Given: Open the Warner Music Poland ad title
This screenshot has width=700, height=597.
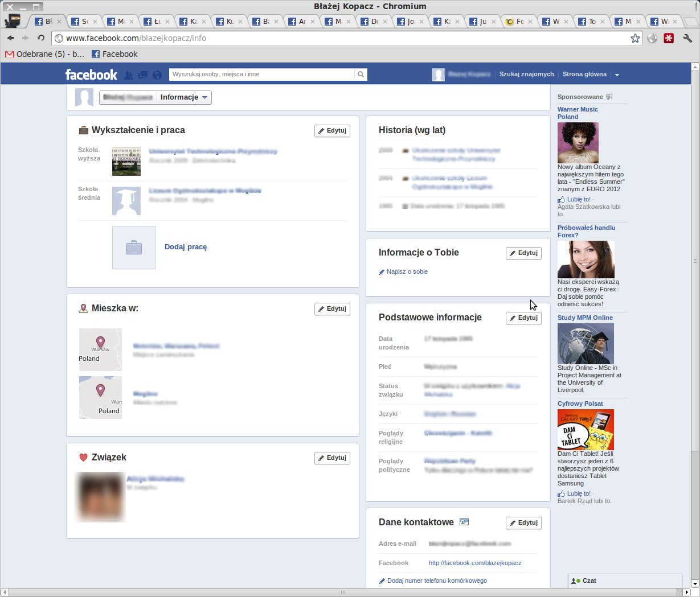Looking at the screenshot, I should [x=578, y=113].
